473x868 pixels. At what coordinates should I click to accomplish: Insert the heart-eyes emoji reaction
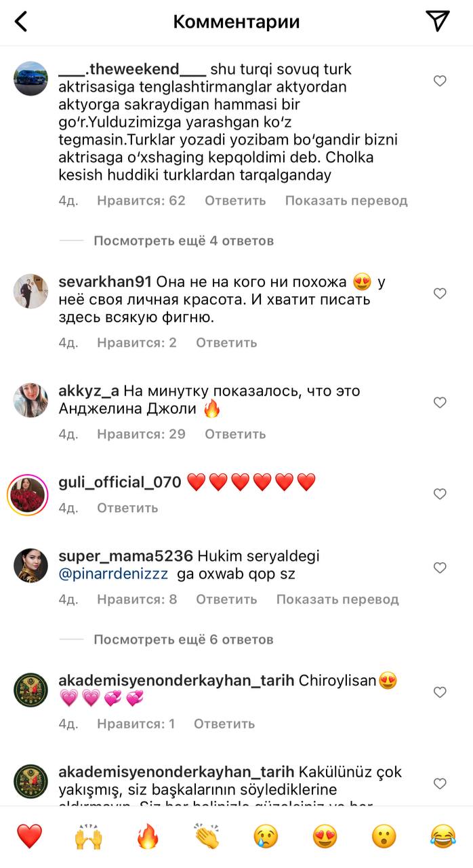(x=325, y=836)
